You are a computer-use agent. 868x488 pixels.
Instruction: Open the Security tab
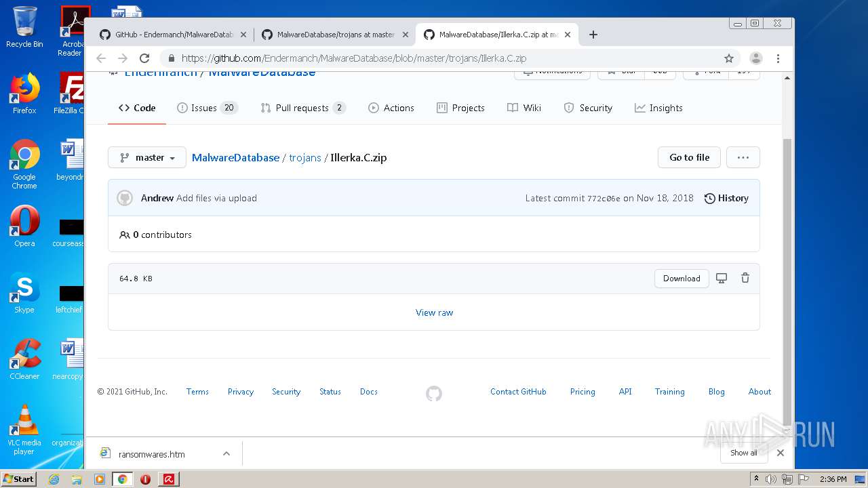[x=588, y=108]
